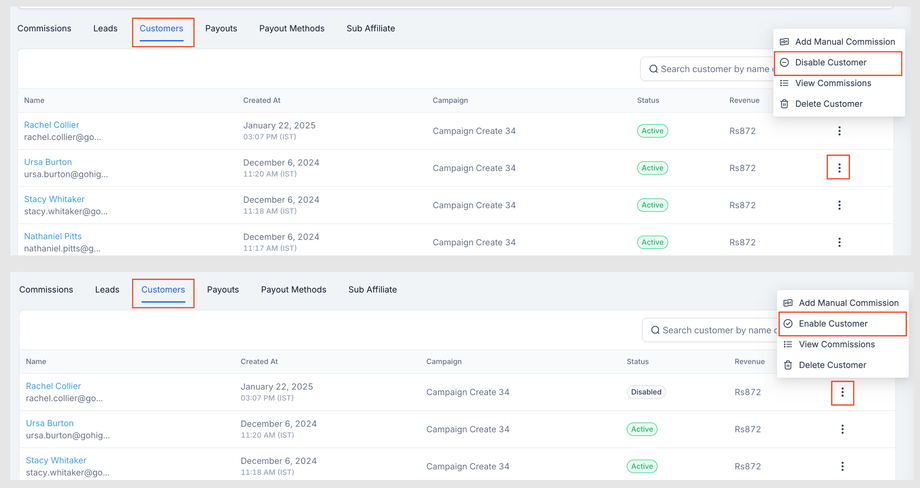Click trash icon in the lower Delete Customer entry

click(x=788, y=365)
